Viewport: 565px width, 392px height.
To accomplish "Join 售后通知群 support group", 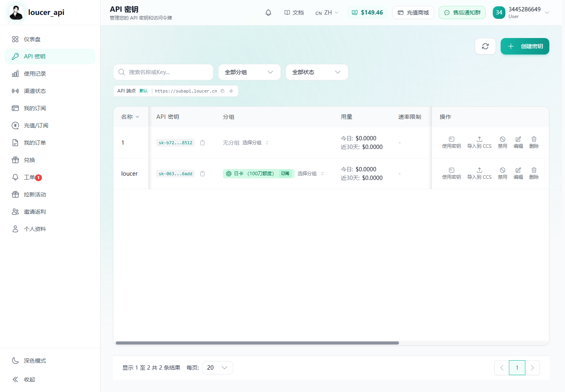I will [x=462, y=13].
